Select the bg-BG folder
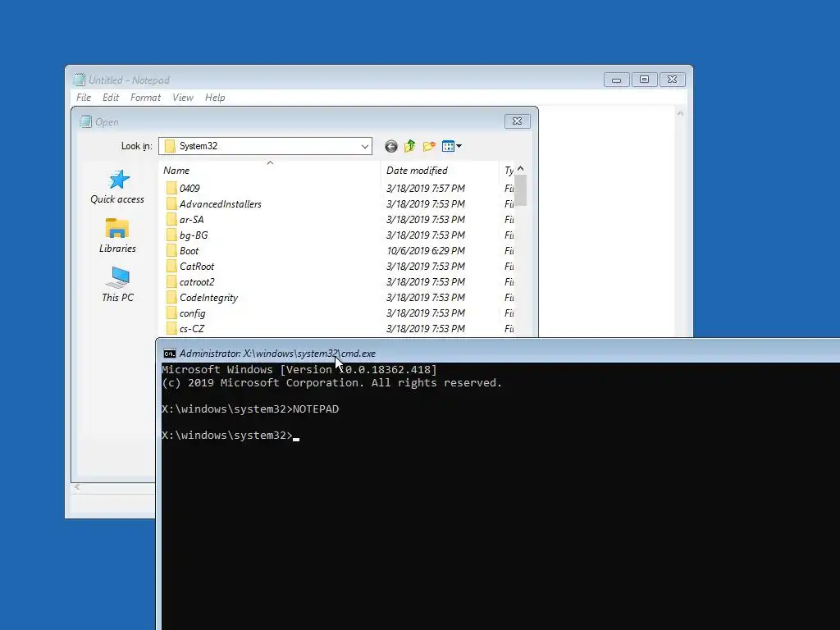Screen dimensions: 840x630 pyautogui.click(x=194, y=235)
